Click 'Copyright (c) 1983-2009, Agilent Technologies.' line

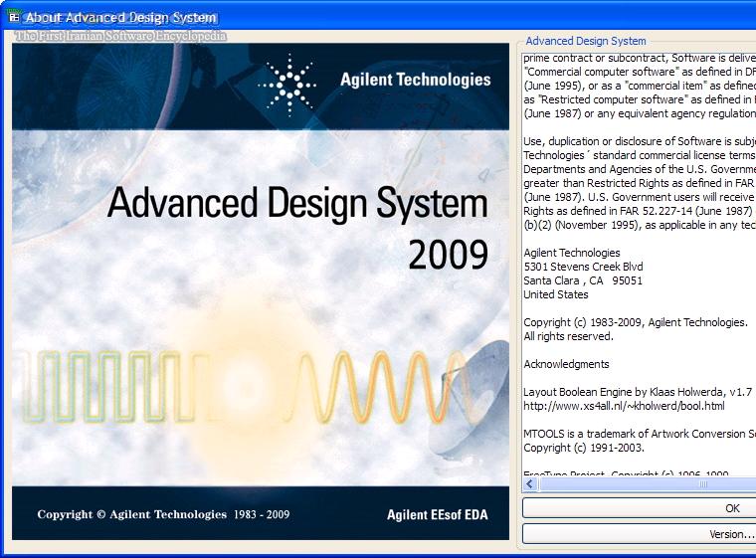coord(636,322)
